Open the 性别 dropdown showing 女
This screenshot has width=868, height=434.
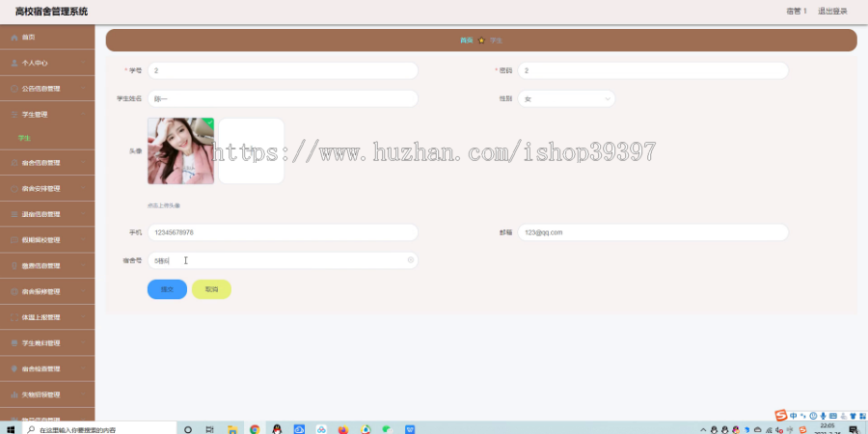pos(566,99)
